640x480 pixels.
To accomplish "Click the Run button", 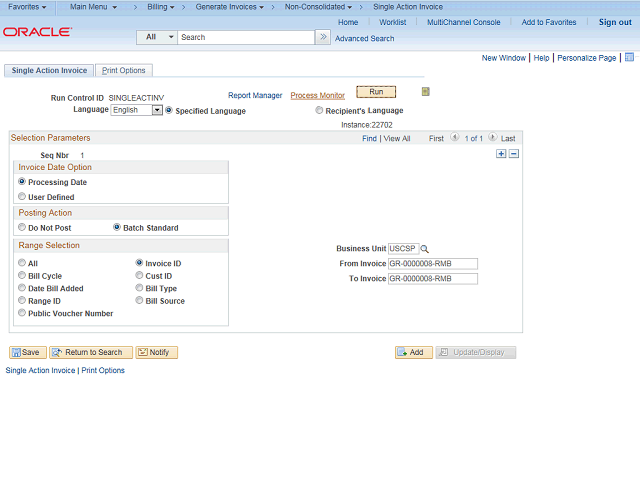I will click(376, 92).
